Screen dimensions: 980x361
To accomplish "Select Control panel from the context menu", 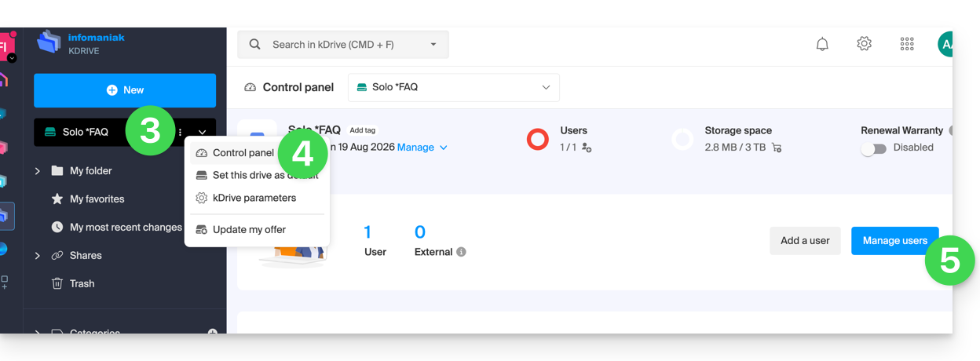I will tap(243, 153).
